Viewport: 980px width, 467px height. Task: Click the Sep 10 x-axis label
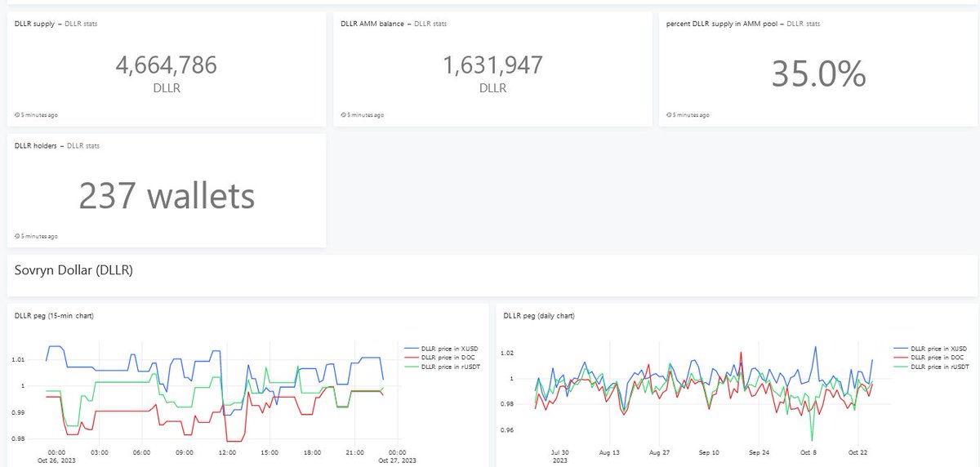pos(710,451)
